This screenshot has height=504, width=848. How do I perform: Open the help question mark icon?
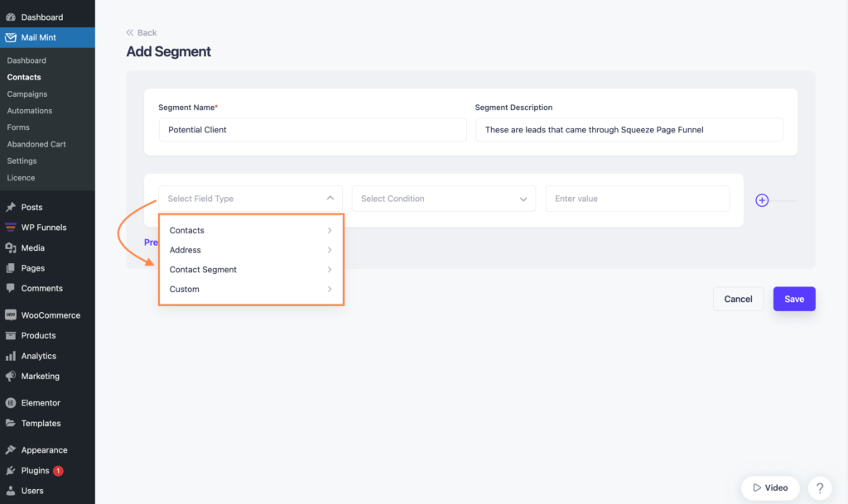(x=820, y=487)
